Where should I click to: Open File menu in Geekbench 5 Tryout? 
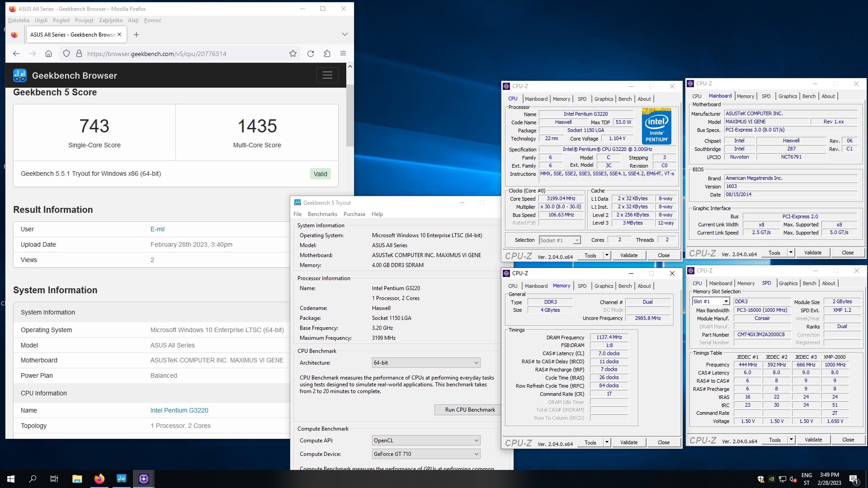(x=297, y=214)
